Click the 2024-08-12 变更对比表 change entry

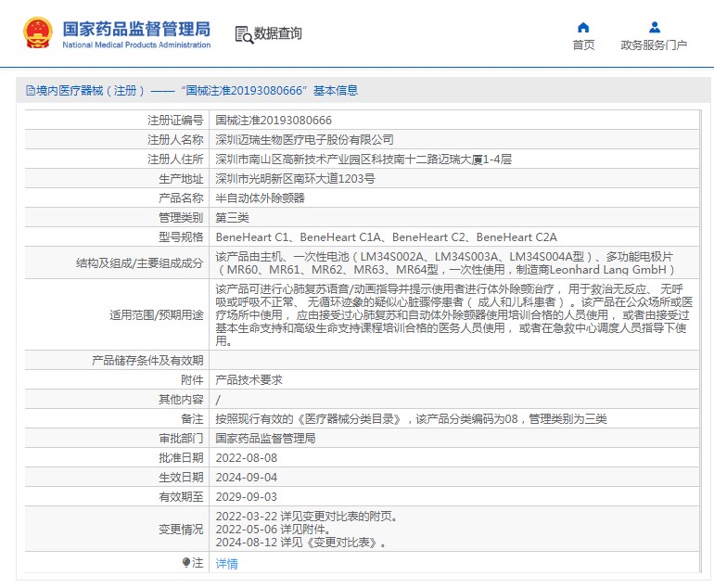[300, 543]
